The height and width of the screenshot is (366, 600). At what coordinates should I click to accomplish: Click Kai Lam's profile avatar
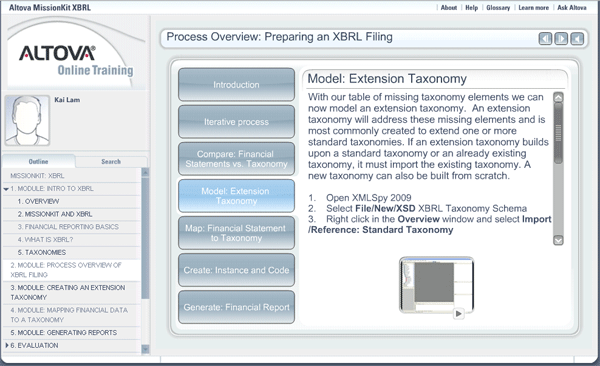(x=27, y=120)
